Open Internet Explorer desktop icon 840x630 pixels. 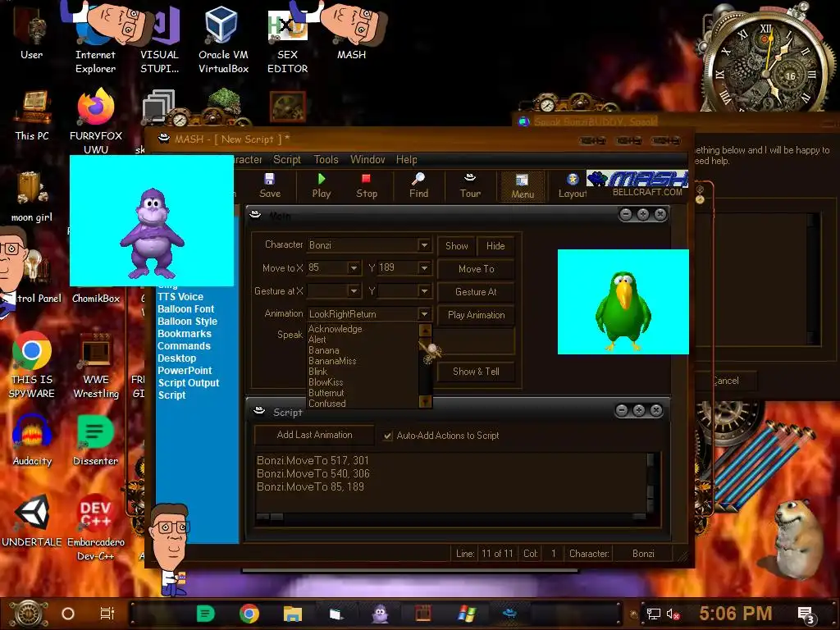click(x=95, y=40)
